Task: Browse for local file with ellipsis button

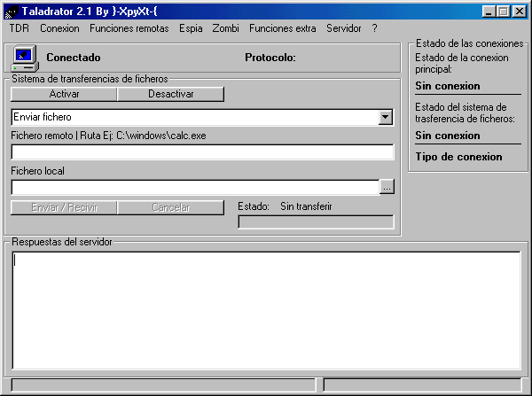Action: click(387, 187)
